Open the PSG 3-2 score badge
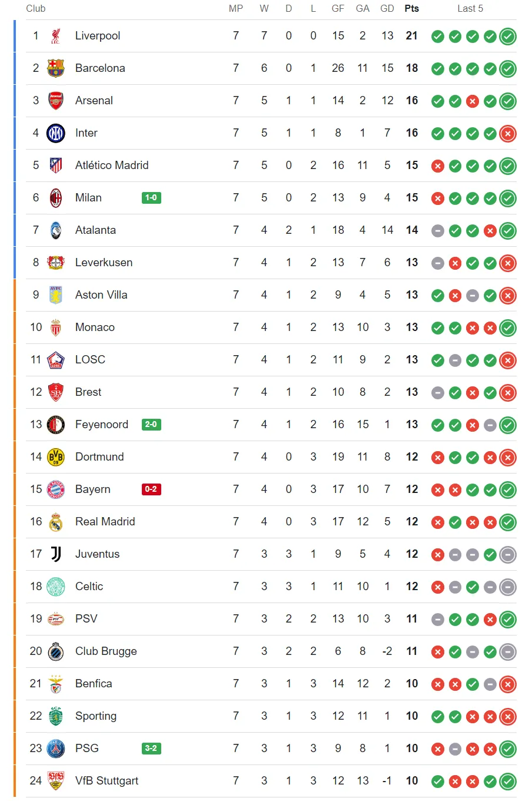This screenshot has width=532, height=801. click(x=151, y=749)
